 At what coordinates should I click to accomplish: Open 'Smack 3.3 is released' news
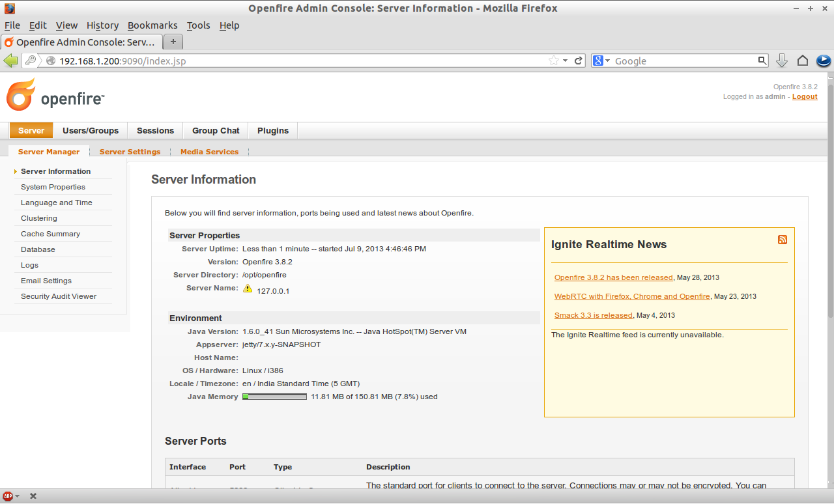pos(593,315)
